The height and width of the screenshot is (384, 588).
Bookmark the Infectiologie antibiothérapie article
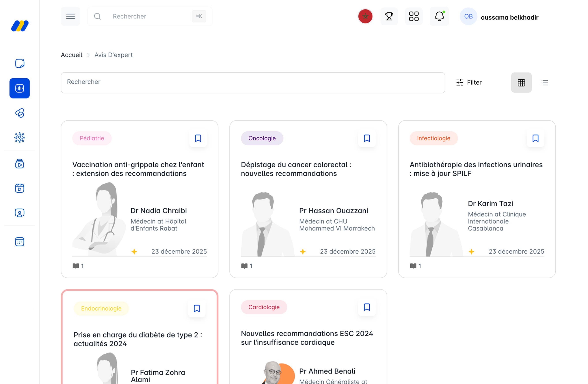tap(535, 138)
